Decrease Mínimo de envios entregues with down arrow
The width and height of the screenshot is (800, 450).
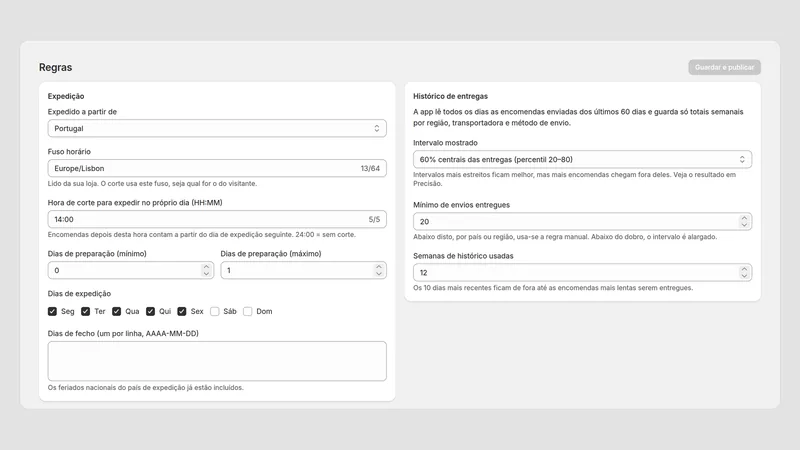coord(744,225)
